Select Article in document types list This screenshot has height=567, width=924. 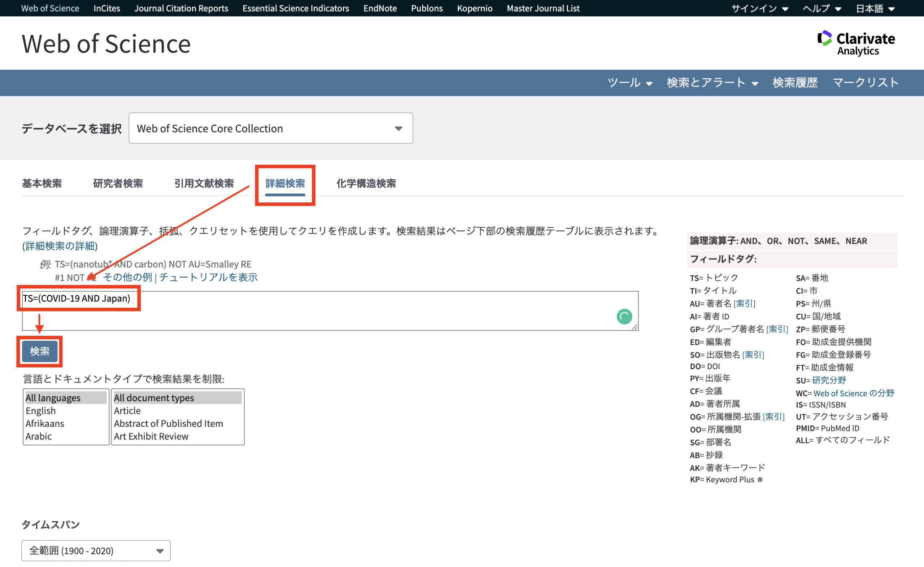(x=177, y=411)
